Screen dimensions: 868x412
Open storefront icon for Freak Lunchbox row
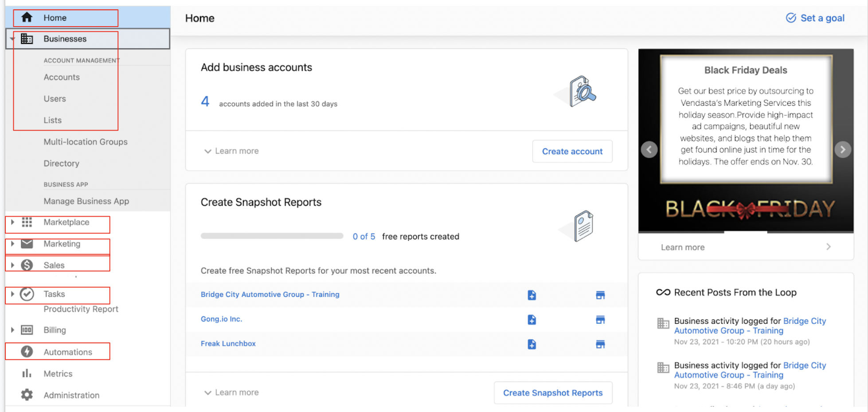pyautogui.click(x=600, y=344)
